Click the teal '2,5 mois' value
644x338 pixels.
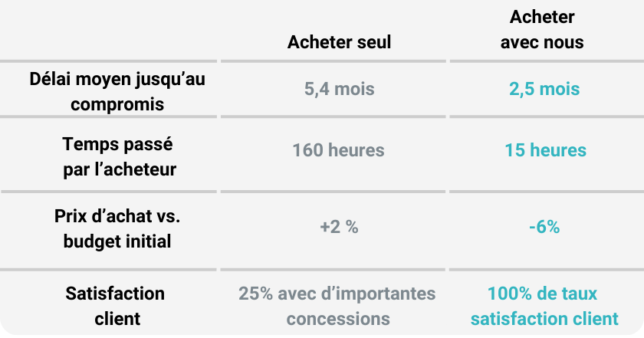pyautogui.click(x=544, y=89)
